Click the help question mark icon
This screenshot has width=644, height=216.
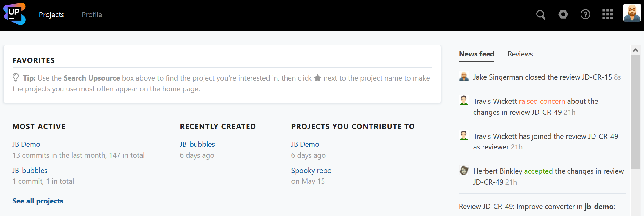point(585,14)
